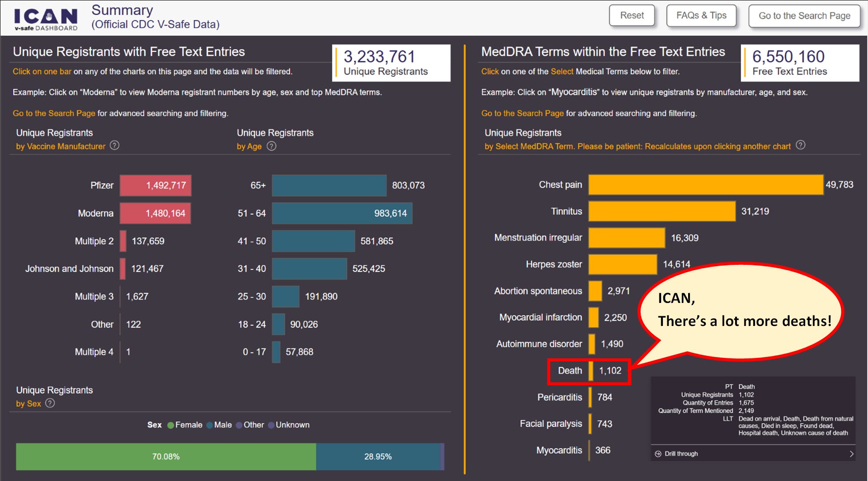Click 'Click on one bar' highlighted text
This screenshot has height=481, width=868.
click(42, 71)
